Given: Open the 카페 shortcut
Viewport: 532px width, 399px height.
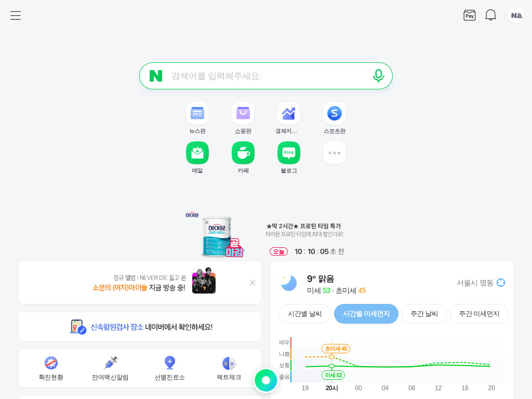Looking at the screenshot, I should point(243,158).
